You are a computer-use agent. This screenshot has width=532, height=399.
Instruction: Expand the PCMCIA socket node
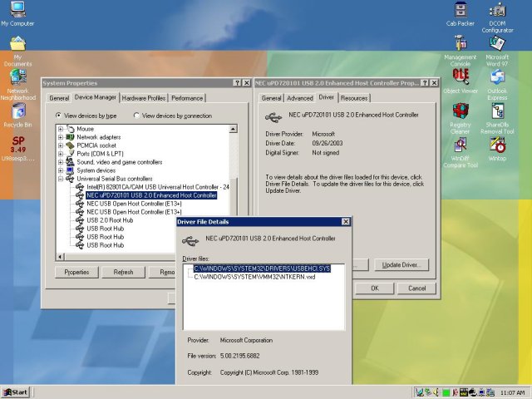[x=61, y=145]
